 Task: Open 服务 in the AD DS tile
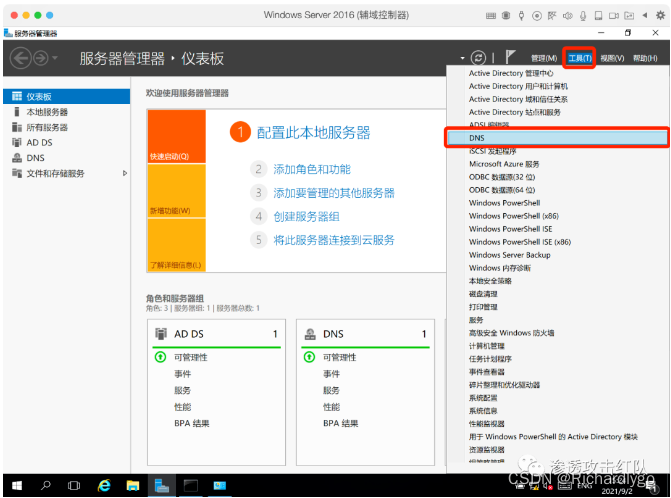[183, 390]
